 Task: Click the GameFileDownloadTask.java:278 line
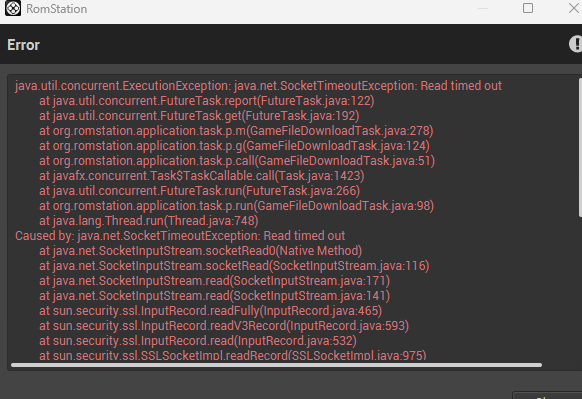236,131
